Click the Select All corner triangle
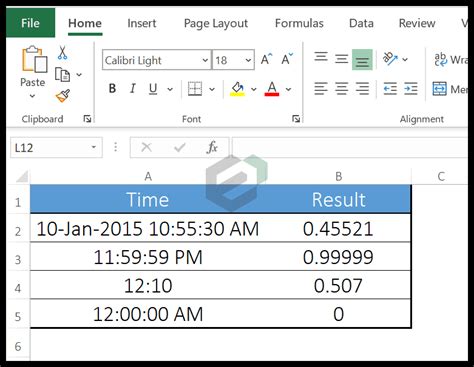 pos(22,176)
